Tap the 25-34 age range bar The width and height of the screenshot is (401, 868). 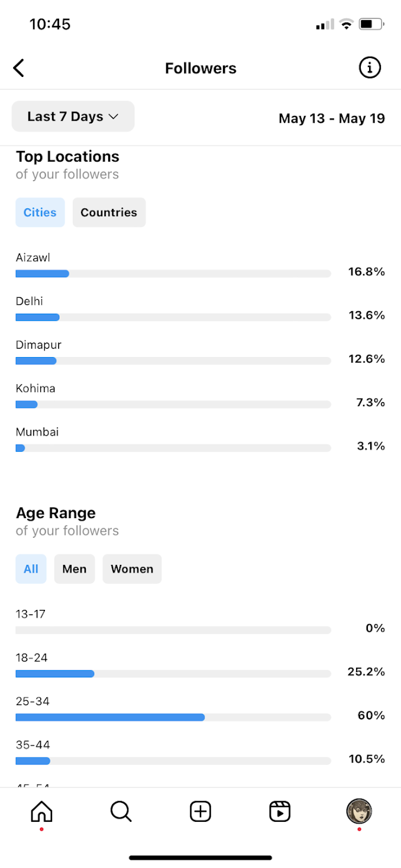[173, 717]
